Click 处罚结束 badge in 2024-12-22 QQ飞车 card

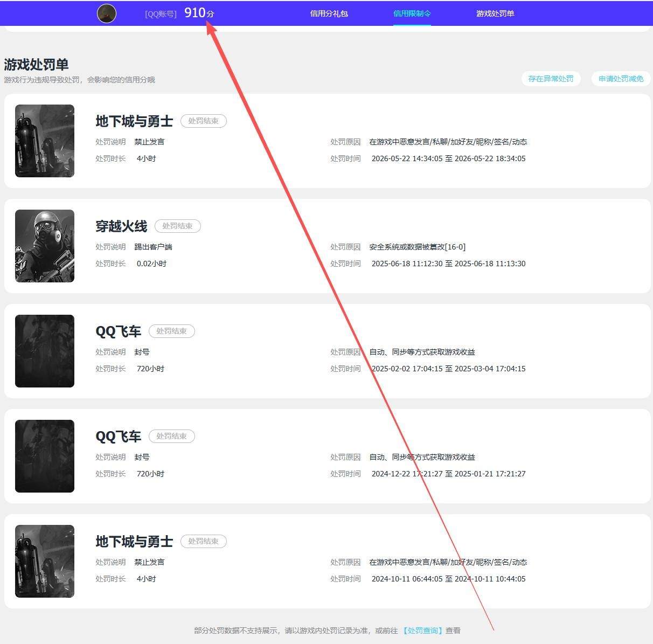pyautogui.click(x=172, y=436)
